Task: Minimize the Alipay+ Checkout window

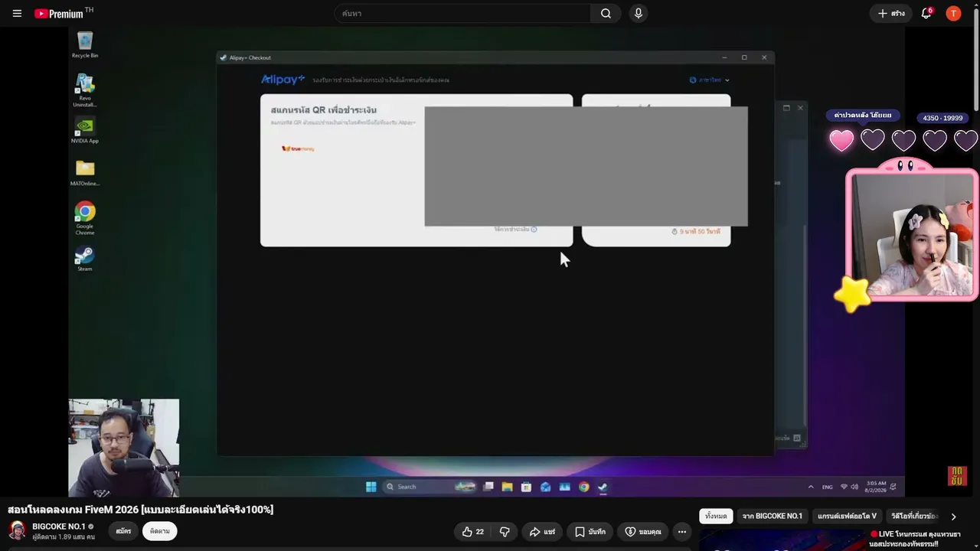Action: 724,57
